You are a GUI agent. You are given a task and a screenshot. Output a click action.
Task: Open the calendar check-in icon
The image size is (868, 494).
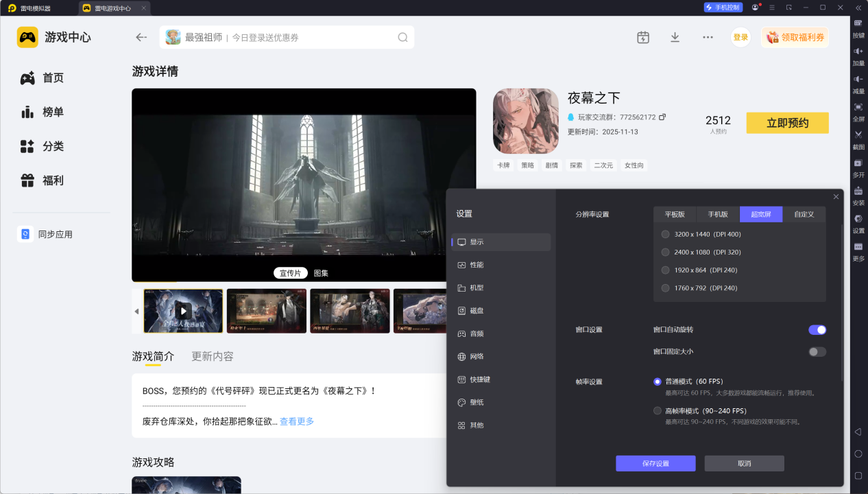pyautogui.click(x=642, y=37)
